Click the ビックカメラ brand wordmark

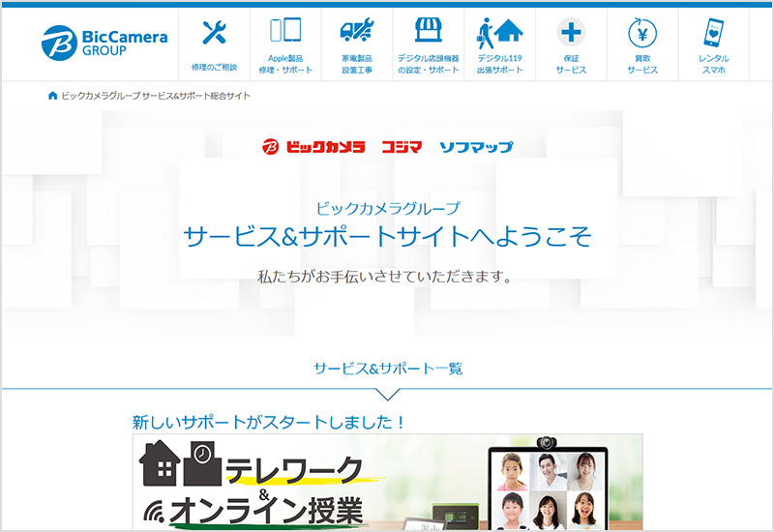point(326,147)
